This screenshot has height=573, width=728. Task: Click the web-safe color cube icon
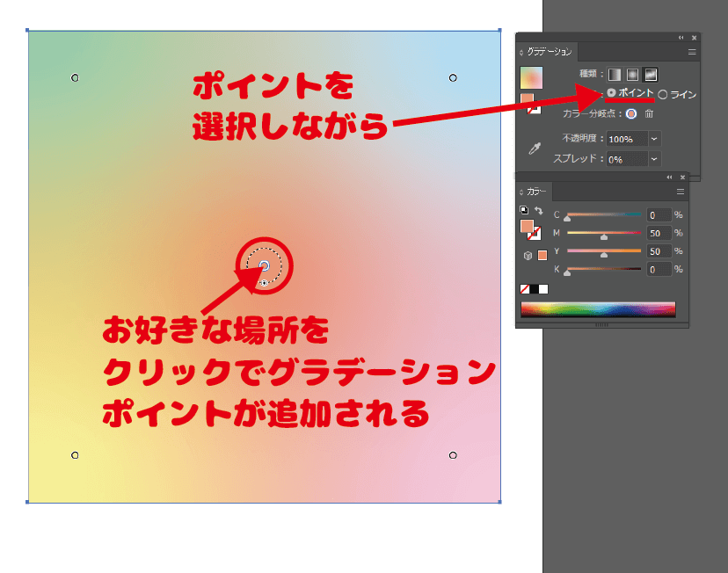point(528,256)
